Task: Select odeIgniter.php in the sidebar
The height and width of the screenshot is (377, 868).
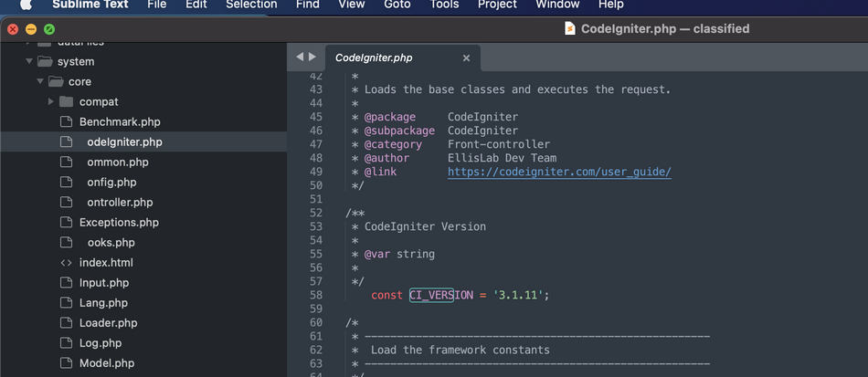Action: coord(124,142)
